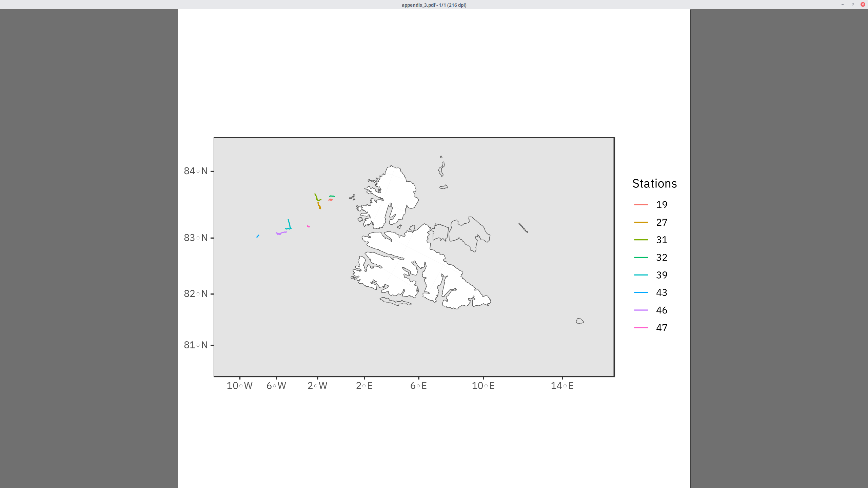The image size is (868, 488).
Task: Select the station 39 legend label
Action: tap(662, 275)
